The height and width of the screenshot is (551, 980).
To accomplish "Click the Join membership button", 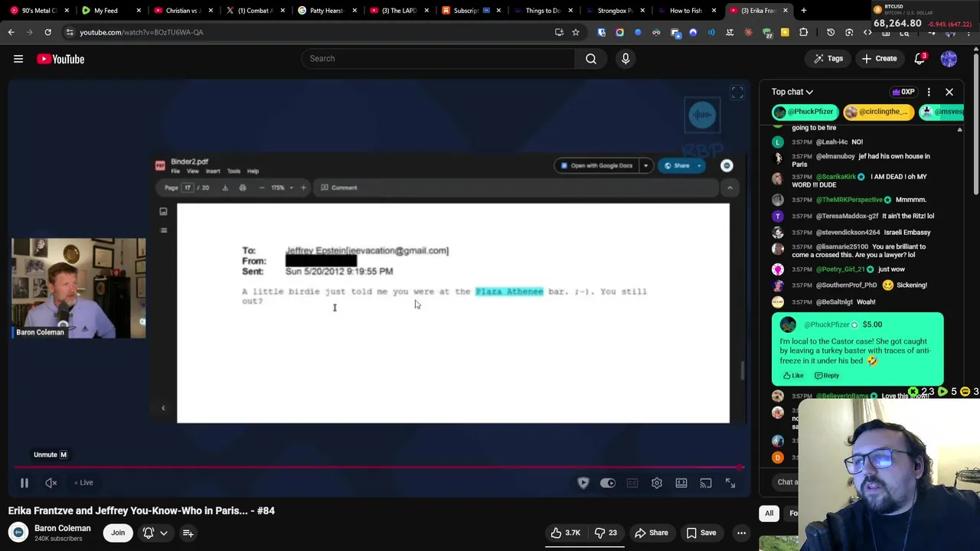I will coord(118,533).
